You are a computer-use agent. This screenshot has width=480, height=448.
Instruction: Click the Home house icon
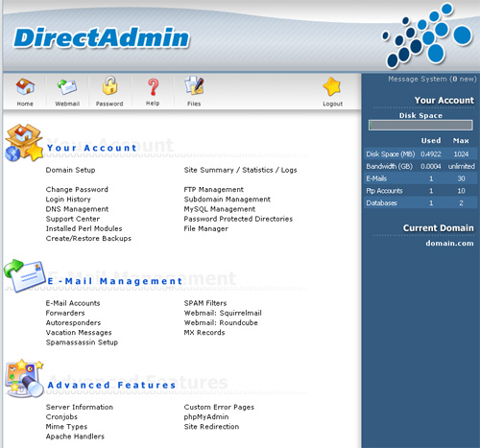click(25, 86)
